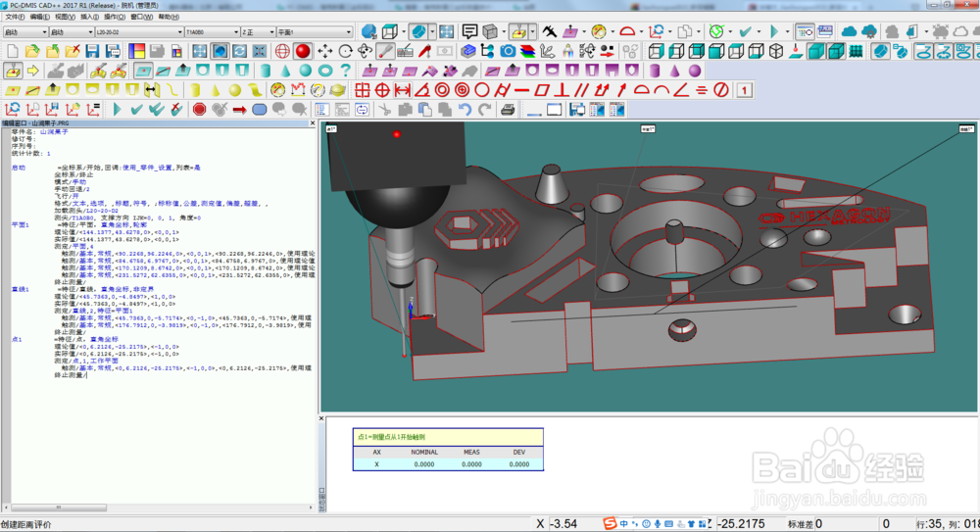Click the NOMINAL column header in report
The height and width of the screenshot is (532, 980).
tap(424, 452)
